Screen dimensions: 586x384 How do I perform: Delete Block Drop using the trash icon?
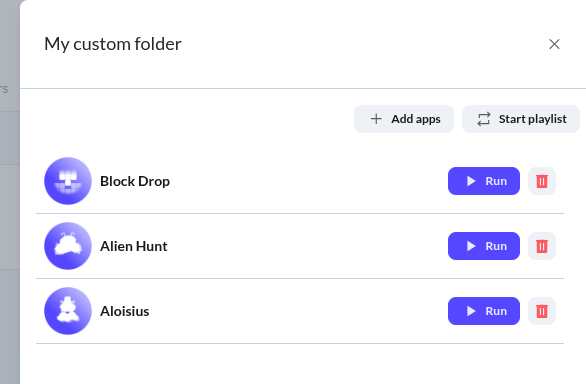point(542,181)
